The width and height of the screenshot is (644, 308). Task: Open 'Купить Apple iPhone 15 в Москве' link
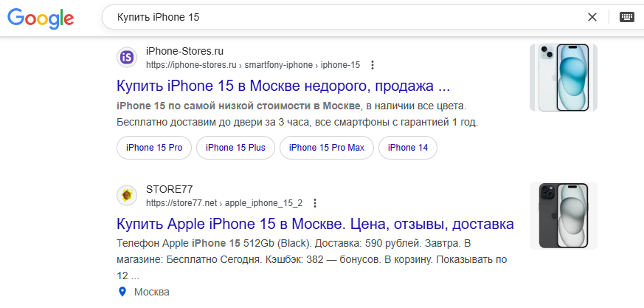pos(315,224)
